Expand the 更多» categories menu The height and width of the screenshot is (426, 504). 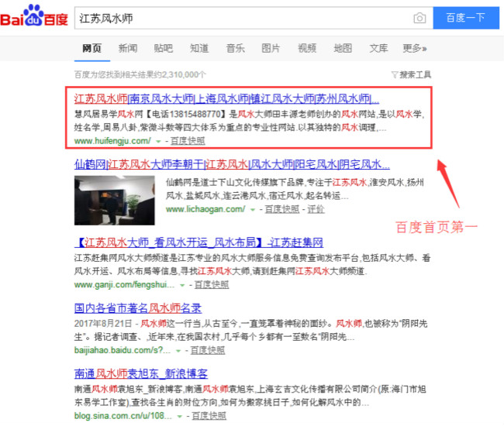[x=413, y=48]
